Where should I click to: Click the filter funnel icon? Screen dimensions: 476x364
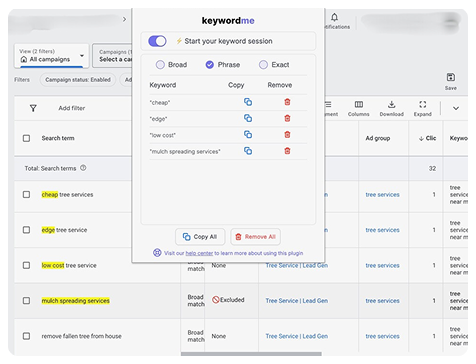tap(33, 108)
